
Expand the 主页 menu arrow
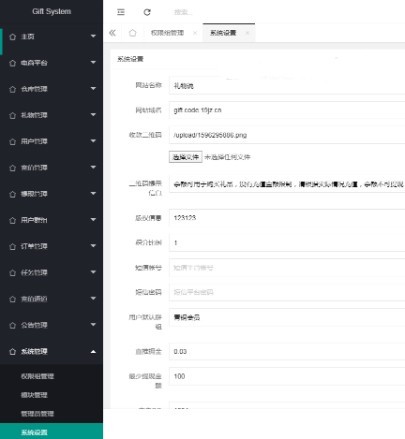(x=93, y=36)
